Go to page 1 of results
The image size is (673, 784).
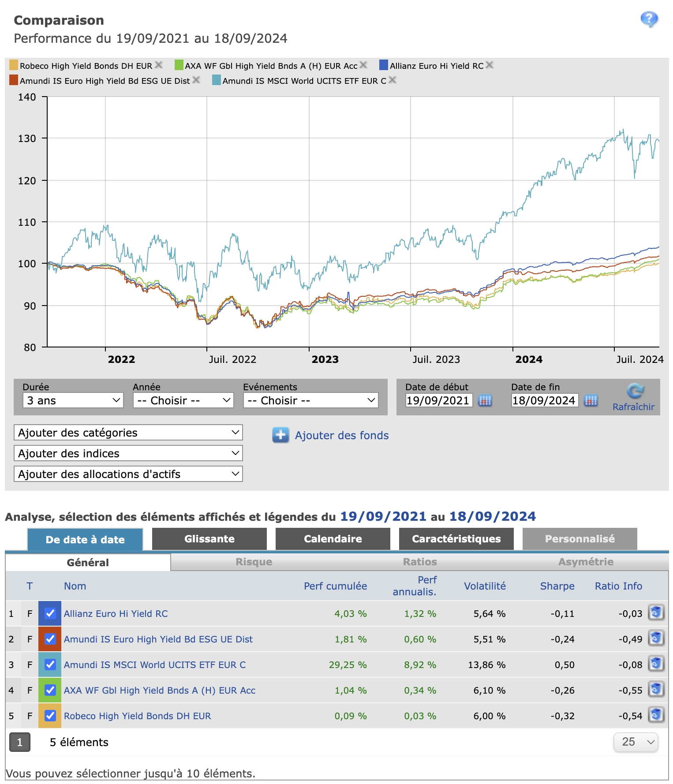(x=20, y=742)
